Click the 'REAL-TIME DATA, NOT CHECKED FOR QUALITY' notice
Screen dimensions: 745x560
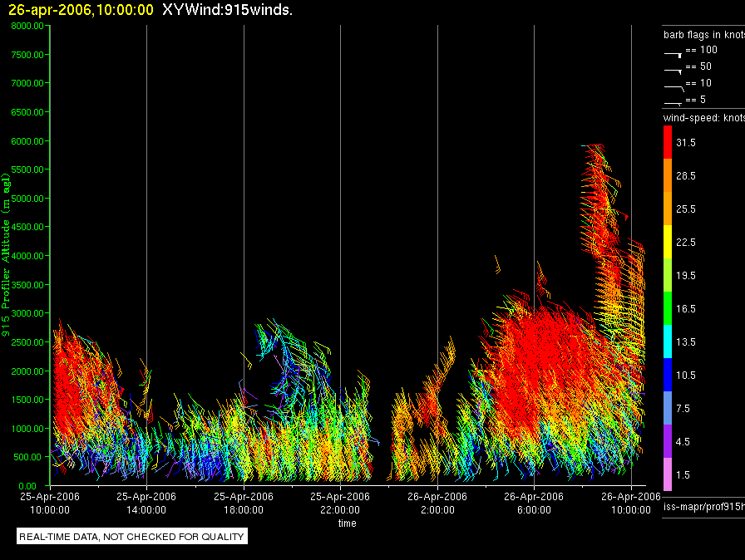tap(131, 537)
